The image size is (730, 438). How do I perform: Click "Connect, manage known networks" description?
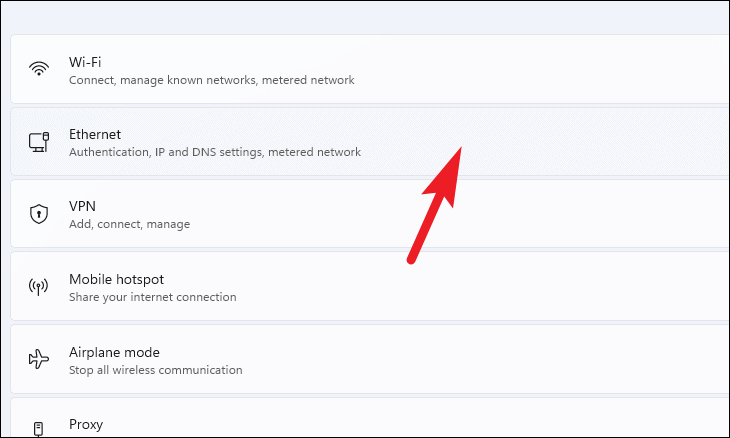tap(211, 79)
